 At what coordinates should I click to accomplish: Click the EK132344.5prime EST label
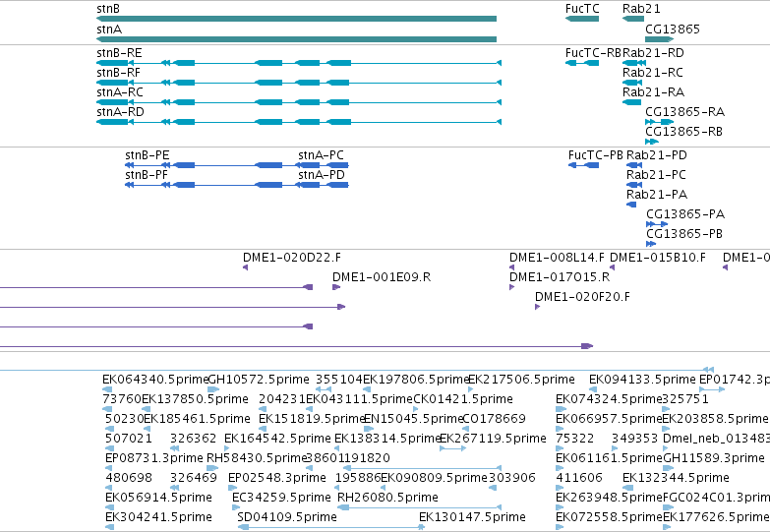[676, 478]
